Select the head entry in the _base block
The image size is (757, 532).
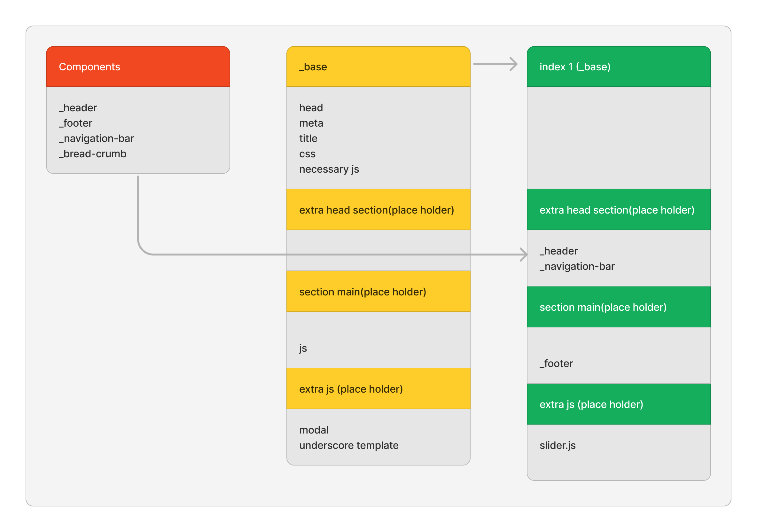[311, 107]
